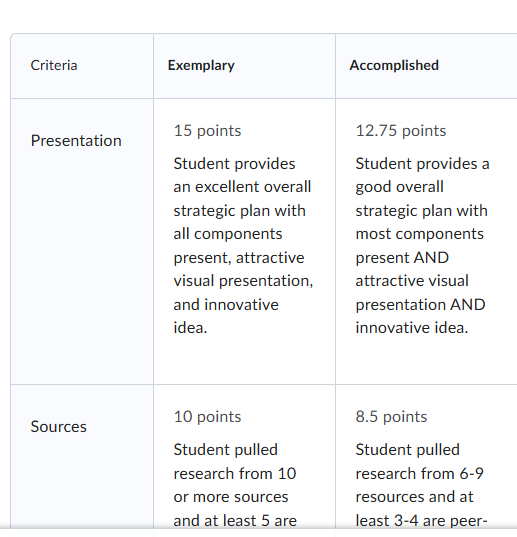Select the 10 points Sources level
Screen dimensions: 517x537
pos(207,416)
